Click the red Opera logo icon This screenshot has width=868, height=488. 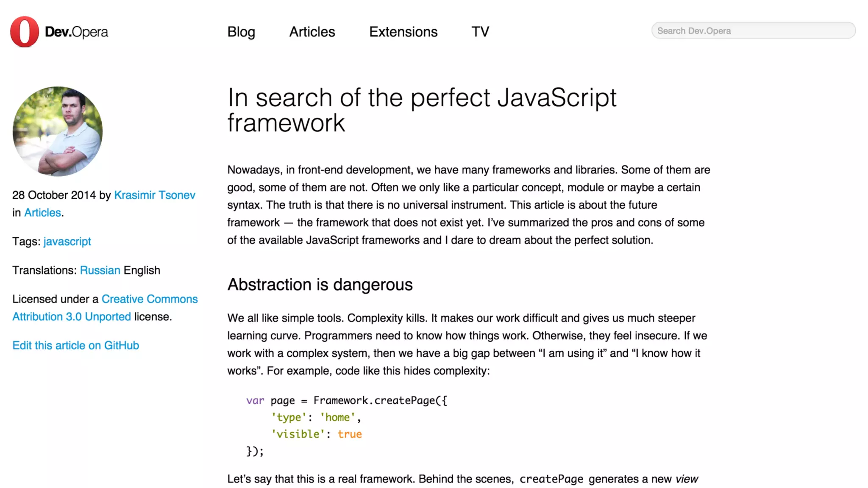point(24,32)
